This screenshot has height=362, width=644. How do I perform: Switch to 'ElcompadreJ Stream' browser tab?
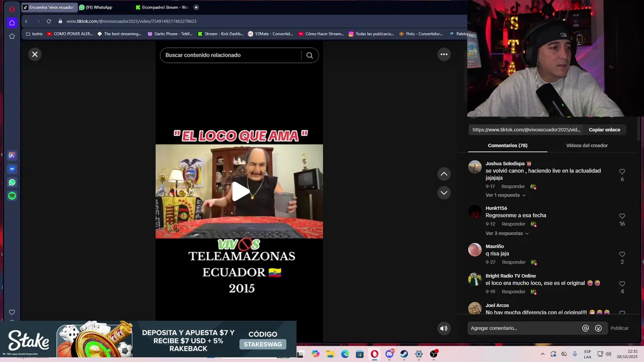(x=162, y=8)
